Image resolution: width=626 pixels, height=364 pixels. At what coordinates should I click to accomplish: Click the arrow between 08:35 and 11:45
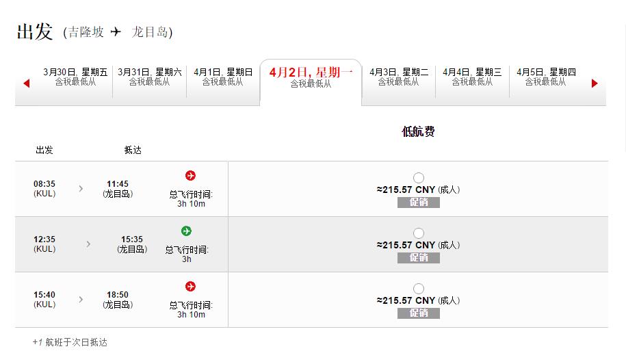click(81, 188)
